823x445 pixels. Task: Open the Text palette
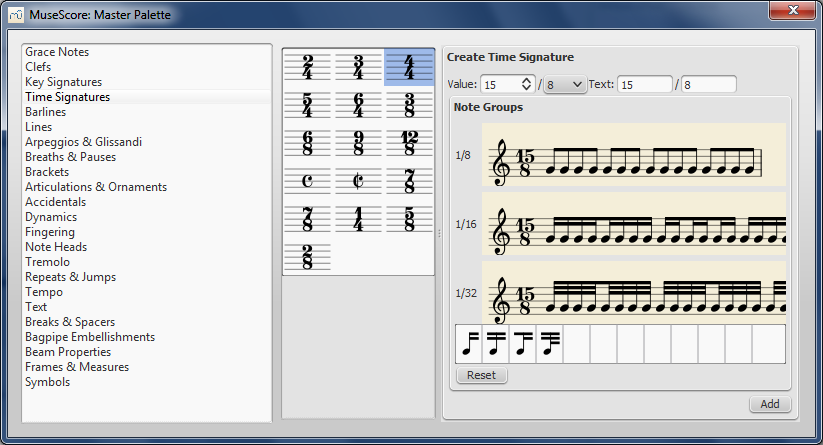coord(36,307)
